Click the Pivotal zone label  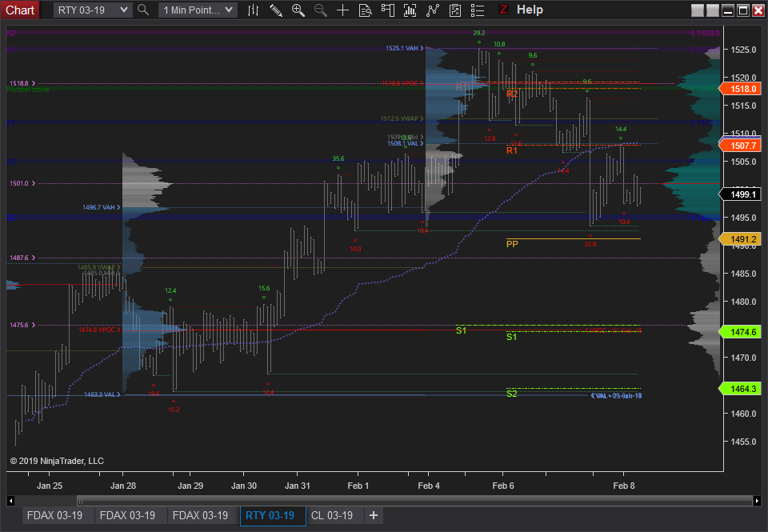(28, 90)
